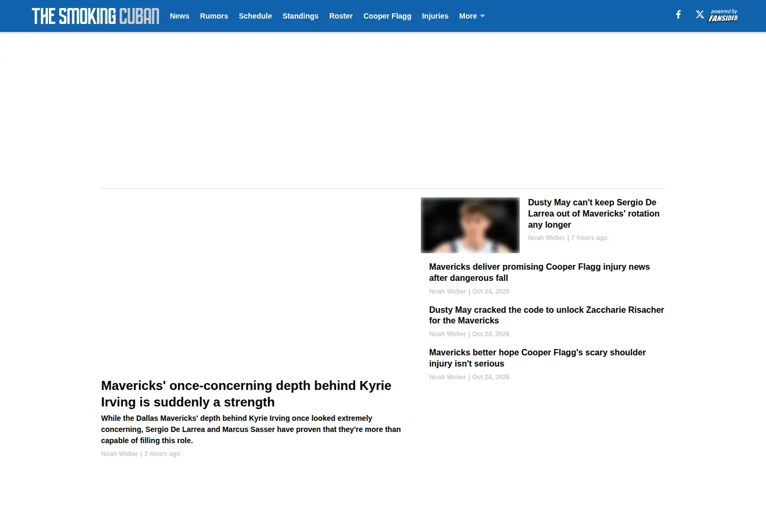
Task: Open the Cooper Flagg dangerous fall article
Action: (539, 272)
